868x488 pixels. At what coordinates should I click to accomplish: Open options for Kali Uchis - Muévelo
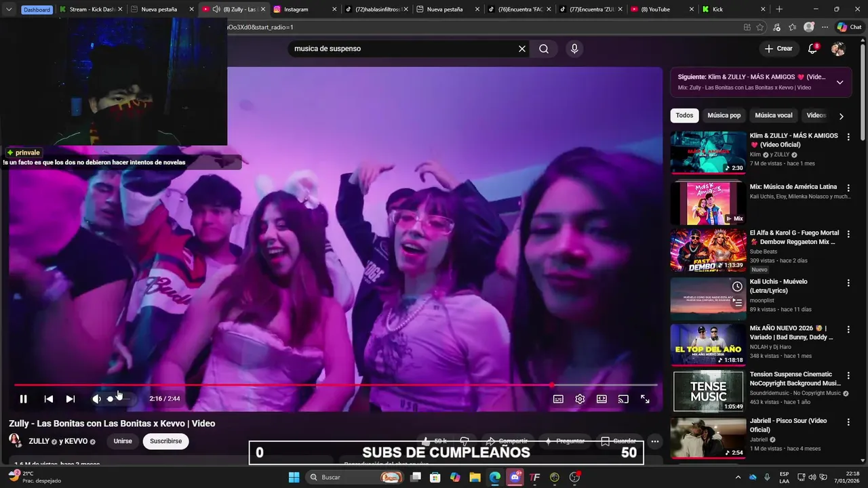(848, 283)
